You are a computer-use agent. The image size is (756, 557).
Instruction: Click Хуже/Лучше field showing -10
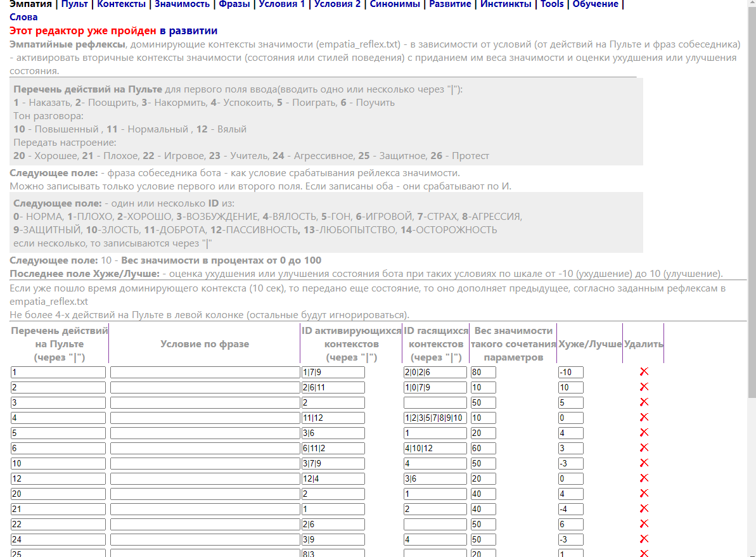tap(570, 372)
